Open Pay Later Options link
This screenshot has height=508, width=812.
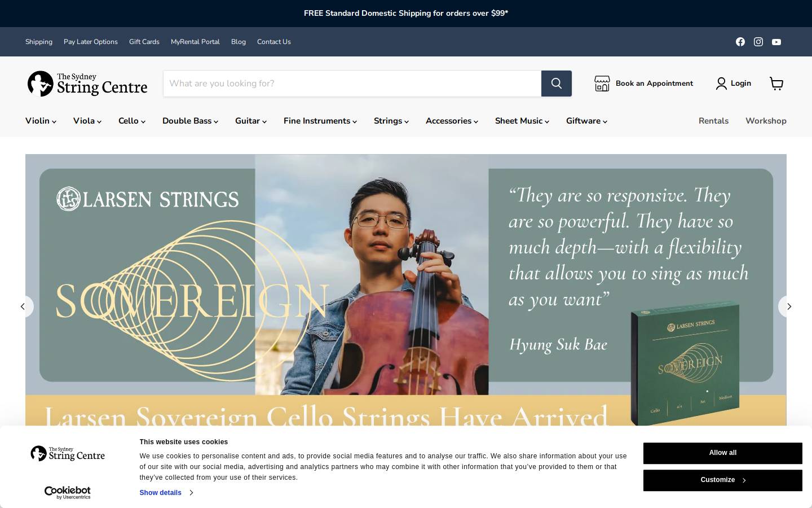pos(91,42)
